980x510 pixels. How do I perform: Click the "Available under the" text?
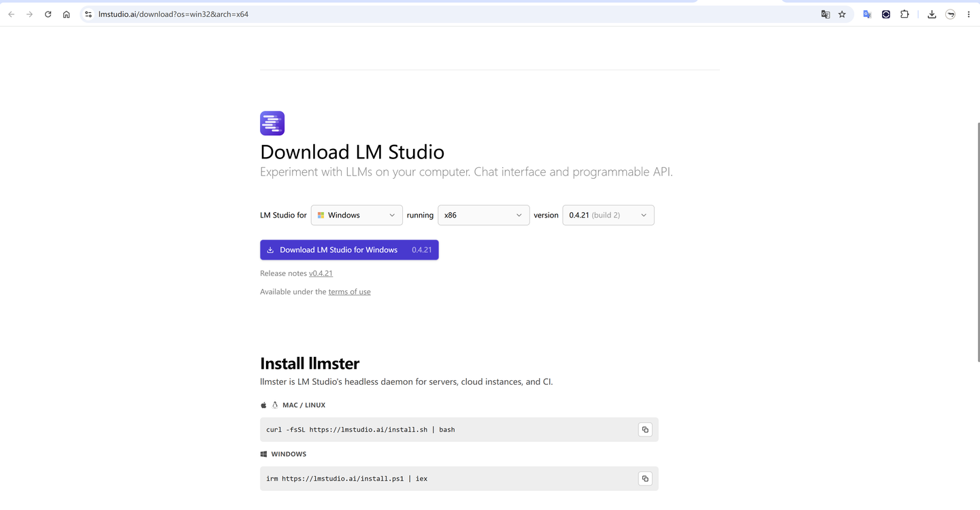point(293,292)
